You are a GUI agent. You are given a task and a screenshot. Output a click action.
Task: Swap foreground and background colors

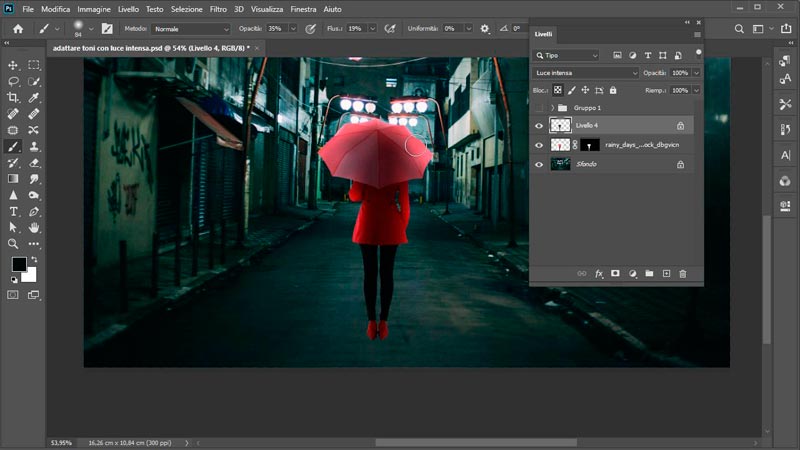click(34, 260)
